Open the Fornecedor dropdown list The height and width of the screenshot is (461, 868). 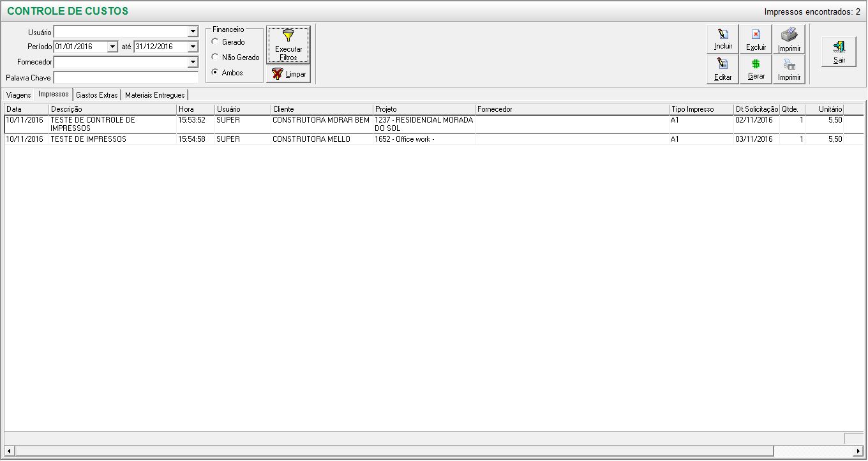pyautogui.click(x=193, y=63)
